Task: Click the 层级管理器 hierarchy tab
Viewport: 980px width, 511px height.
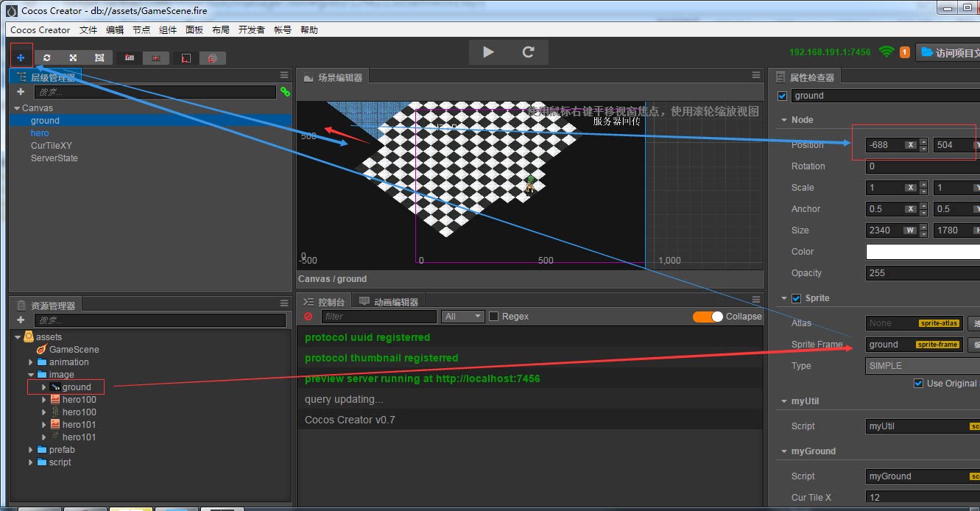Action: pyautogui.click(x=46, y=77)
